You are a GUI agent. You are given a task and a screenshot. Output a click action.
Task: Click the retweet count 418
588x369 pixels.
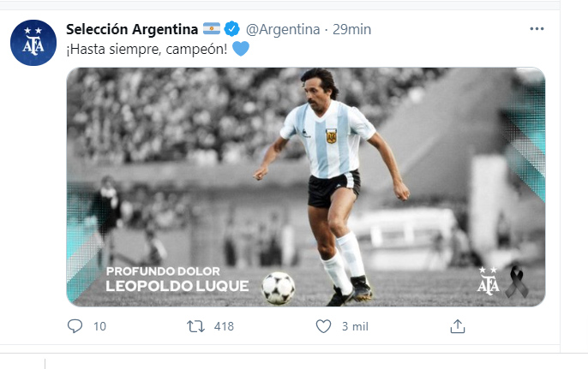tap(224, 326)
